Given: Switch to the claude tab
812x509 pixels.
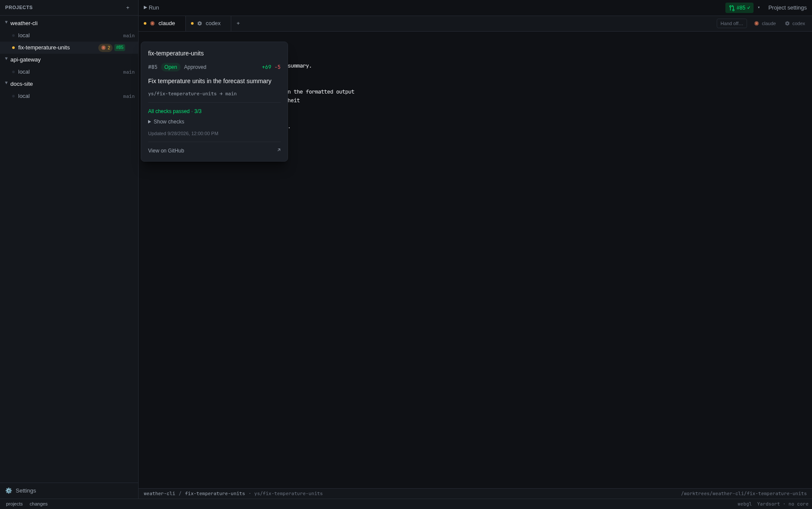Looking at the screenshot, I should pyautogui.click(x=162, y=23).
